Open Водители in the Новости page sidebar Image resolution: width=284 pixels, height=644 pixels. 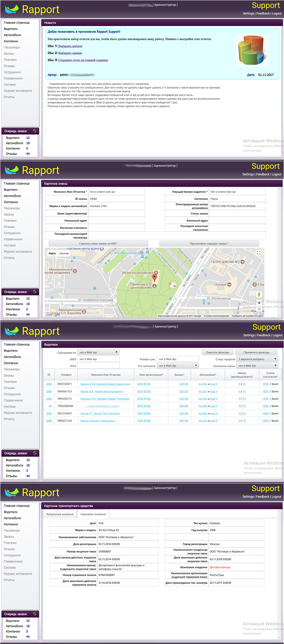(x=11, y=29)
